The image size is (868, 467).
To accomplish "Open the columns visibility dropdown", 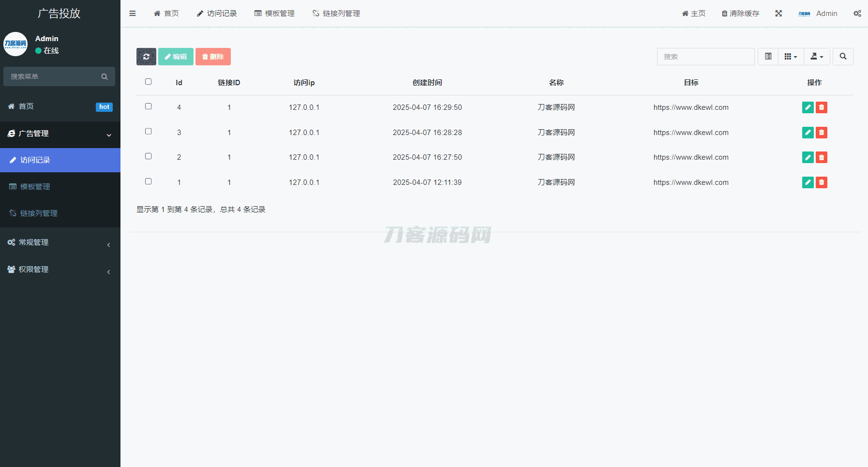I will [791, 57].
